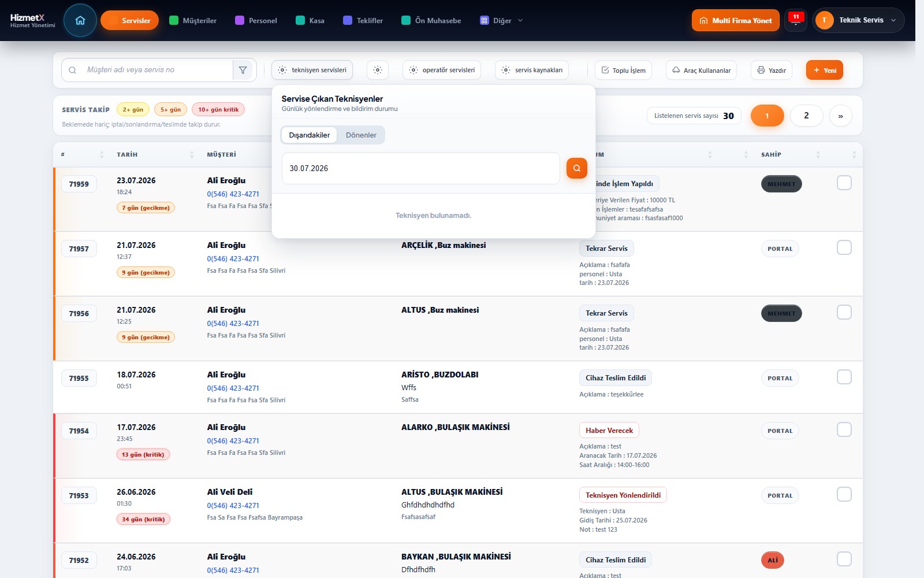Expand the Diğer menu

[x=501, y=20]
